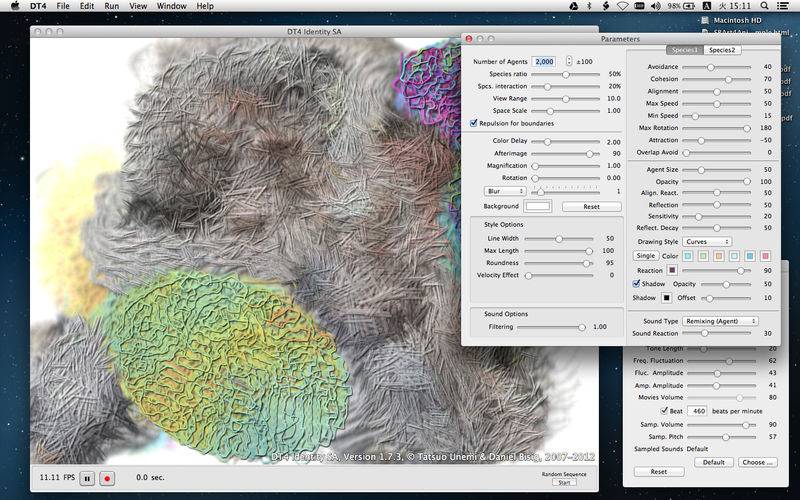Click the Sound Filtering slider
Viewport: 800px width, 500px height.
(x=552, y=327)
